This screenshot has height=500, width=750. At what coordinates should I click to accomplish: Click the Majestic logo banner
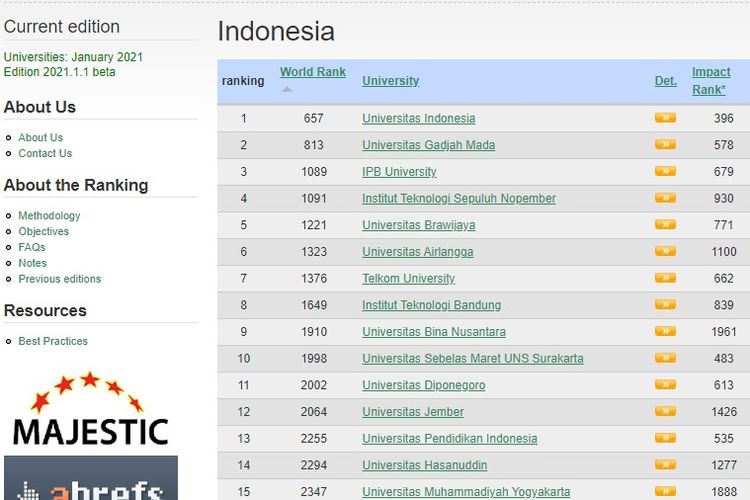(x=90, y=409)
